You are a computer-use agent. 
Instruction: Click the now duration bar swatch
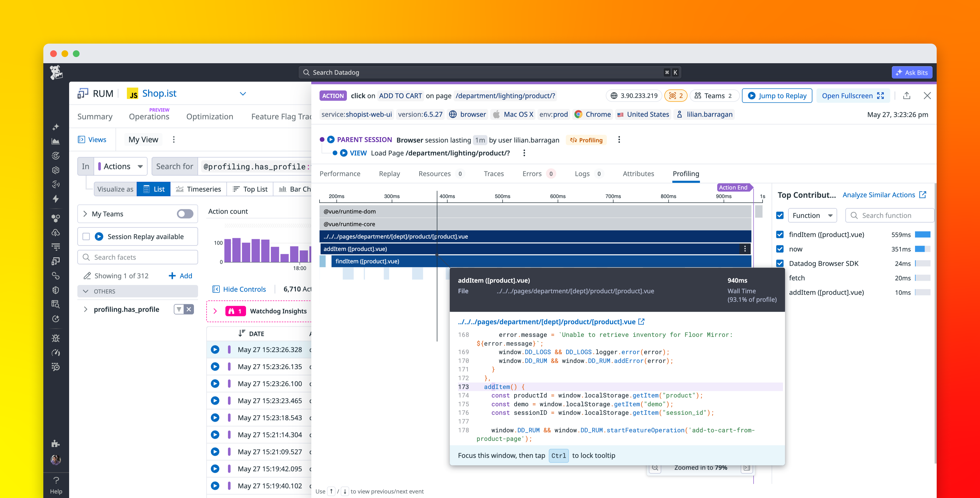pyautogui.click(x=922, y=249)
